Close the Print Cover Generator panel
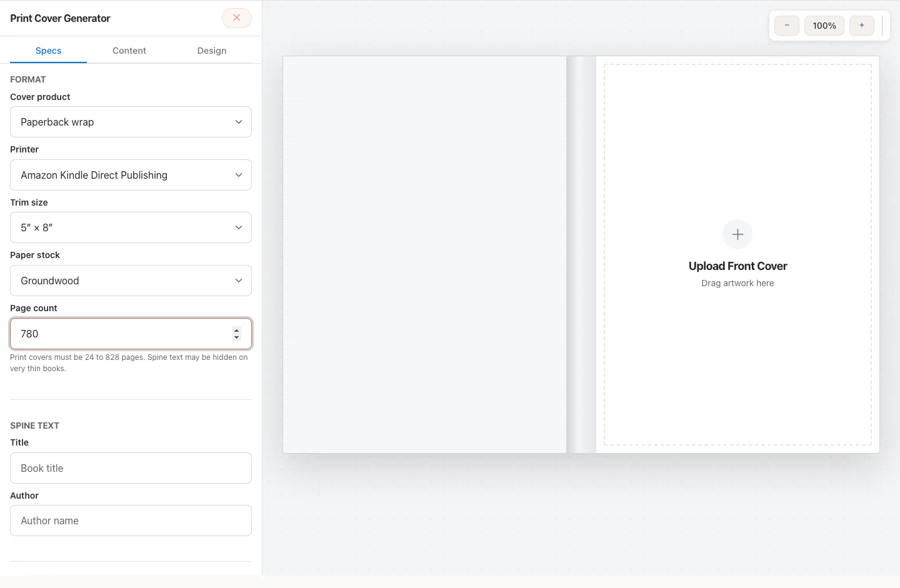This screenshot has width=900, height=588. [x=237, y=18]
